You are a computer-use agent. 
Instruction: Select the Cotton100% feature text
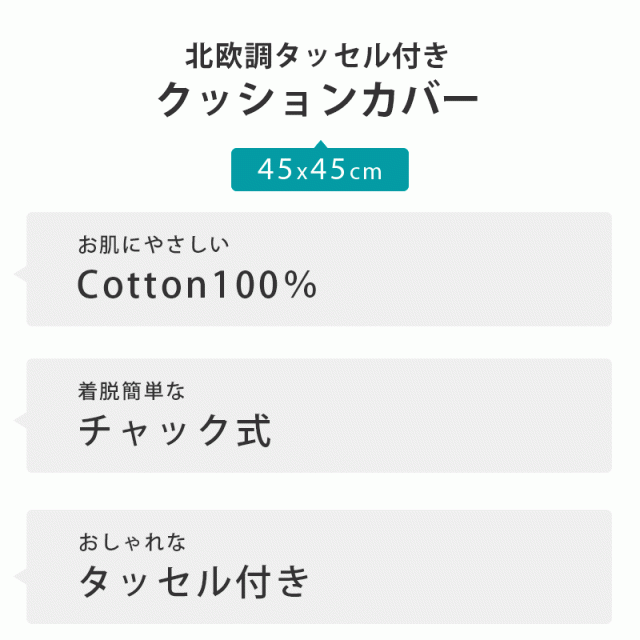[x=197, y=286]
